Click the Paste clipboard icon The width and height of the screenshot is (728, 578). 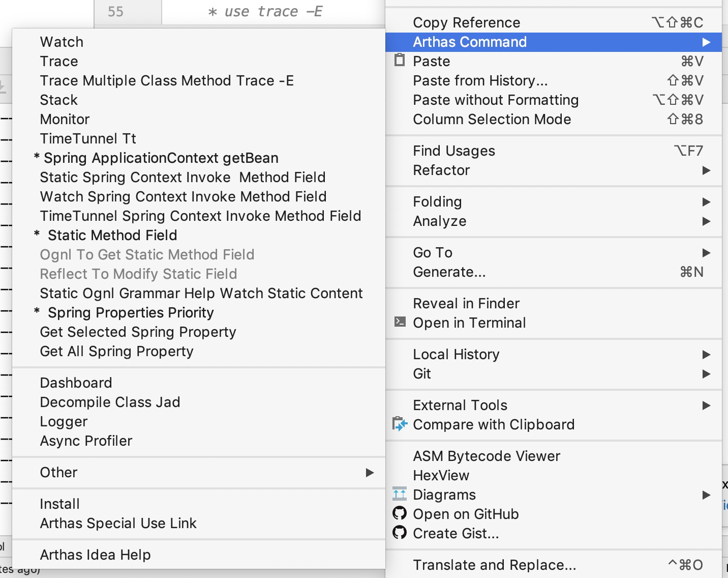click(x=400, y=61)
